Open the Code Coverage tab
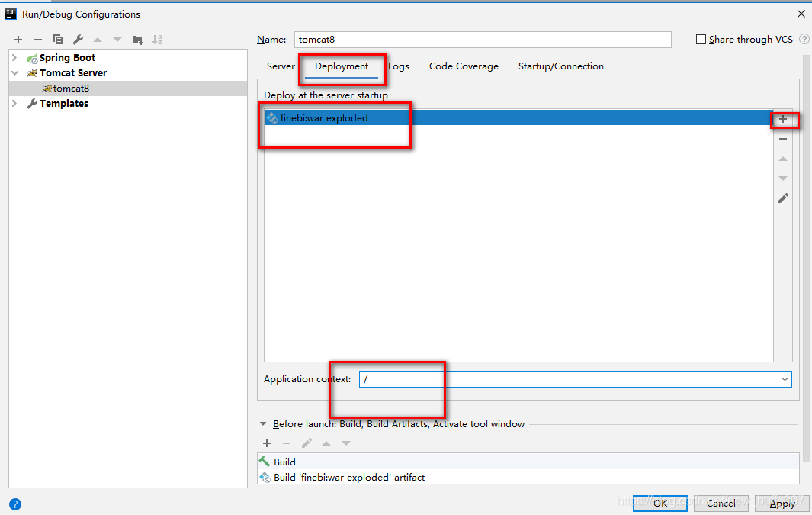The image size is (812, 515). pos(463,66)
